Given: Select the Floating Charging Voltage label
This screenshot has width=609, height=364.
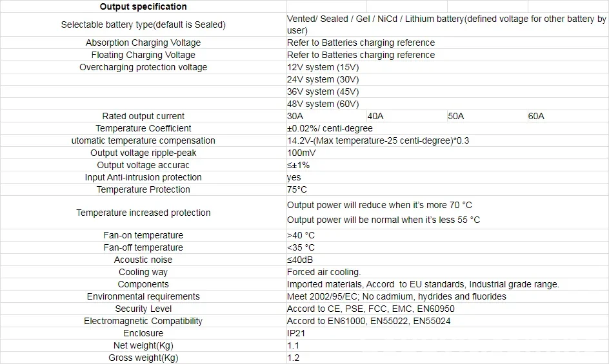Looking at the screenshot, I should coord(143,55).
